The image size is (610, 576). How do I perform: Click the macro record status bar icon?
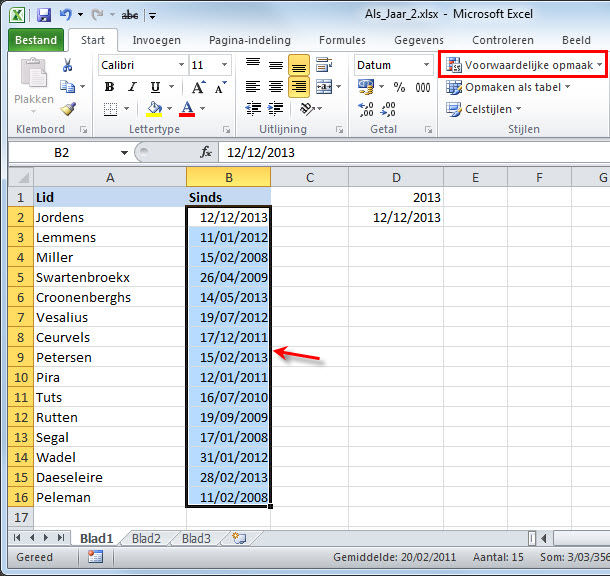[x=95, y=557]
